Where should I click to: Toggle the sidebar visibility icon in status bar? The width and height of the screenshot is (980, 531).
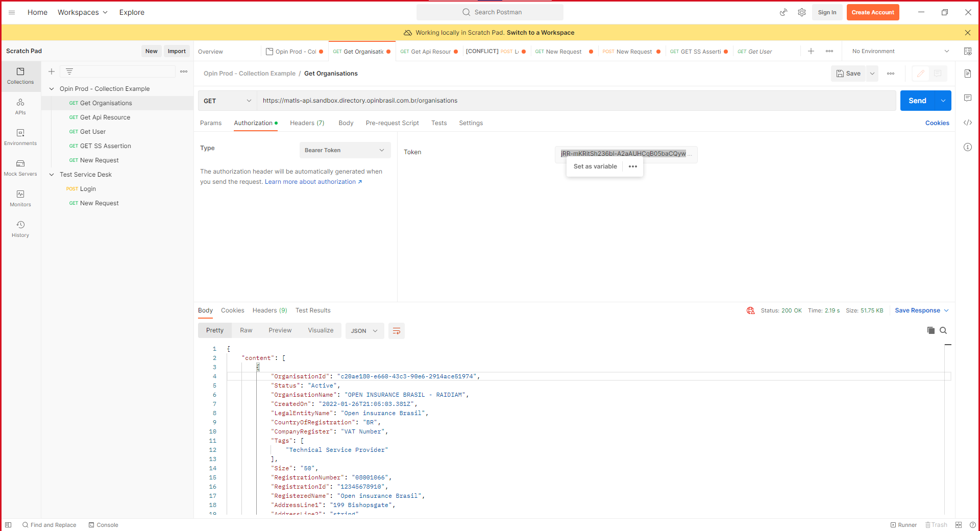click(8, 525)
